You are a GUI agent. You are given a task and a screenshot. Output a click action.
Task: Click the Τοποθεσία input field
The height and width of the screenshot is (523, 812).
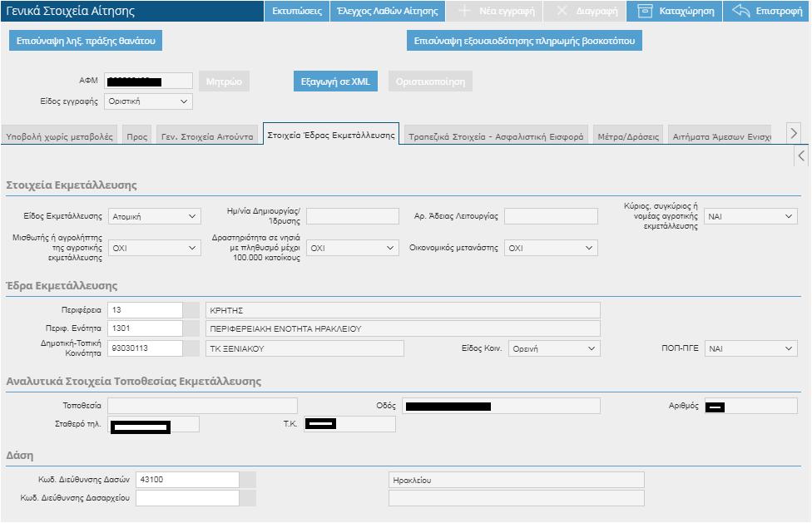coord(202,406)
